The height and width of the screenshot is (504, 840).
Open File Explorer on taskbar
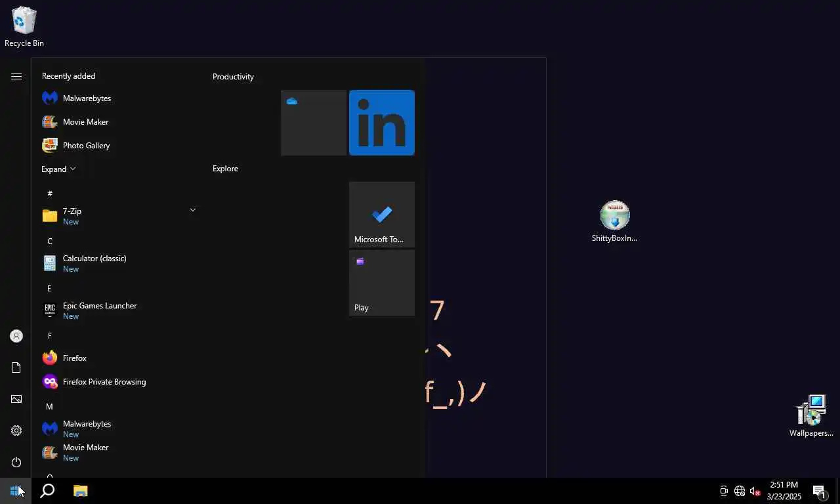tap(80, 491)
